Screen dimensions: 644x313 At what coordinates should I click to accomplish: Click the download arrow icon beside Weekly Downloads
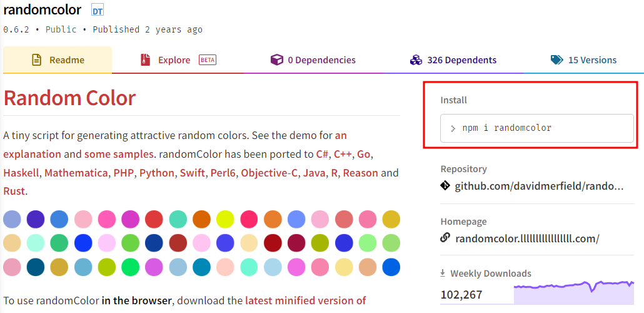(443, 273)
